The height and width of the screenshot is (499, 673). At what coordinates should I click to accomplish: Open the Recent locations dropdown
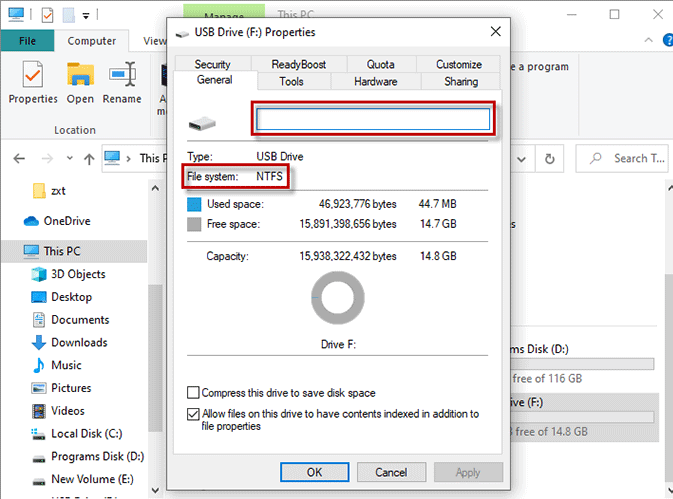point(70,158)
